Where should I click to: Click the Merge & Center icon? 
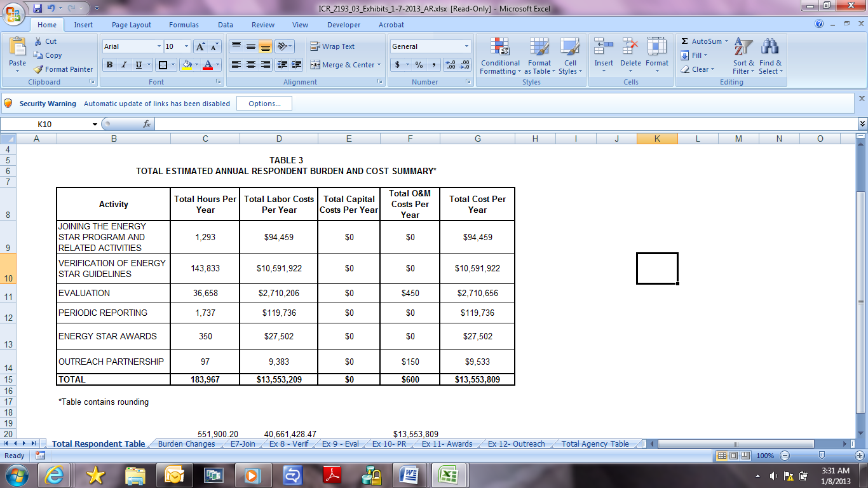click(315, 65)
